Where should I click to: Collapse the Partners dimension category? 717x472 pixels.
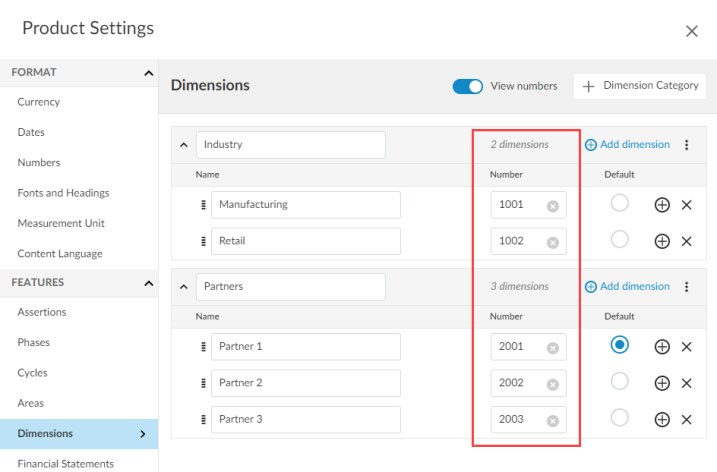click(x=183, y=287)
